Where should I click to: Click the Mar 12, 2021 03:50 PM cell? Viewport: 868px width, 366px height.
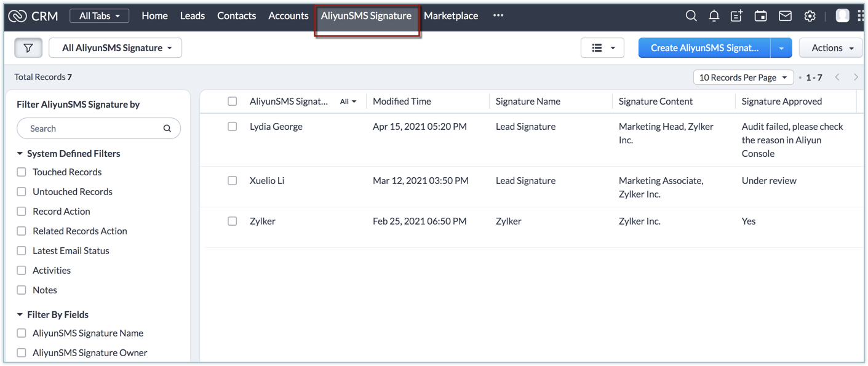(421, 181)
